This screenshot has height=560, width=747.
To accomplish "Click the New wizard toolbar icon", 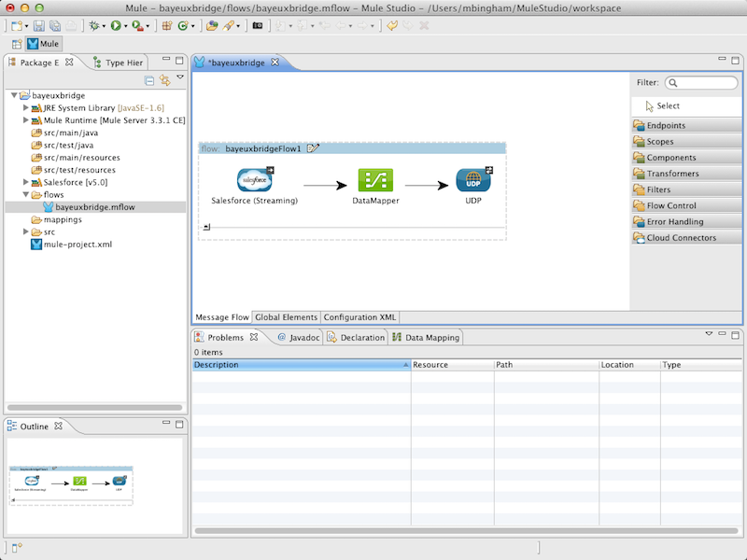I will (x=17, y=26).
